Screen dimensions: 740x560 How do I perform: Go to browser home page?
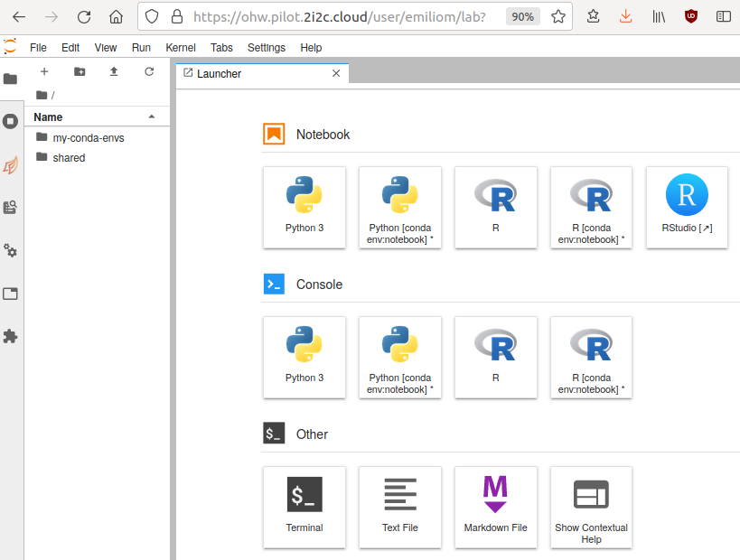(116, 17)
